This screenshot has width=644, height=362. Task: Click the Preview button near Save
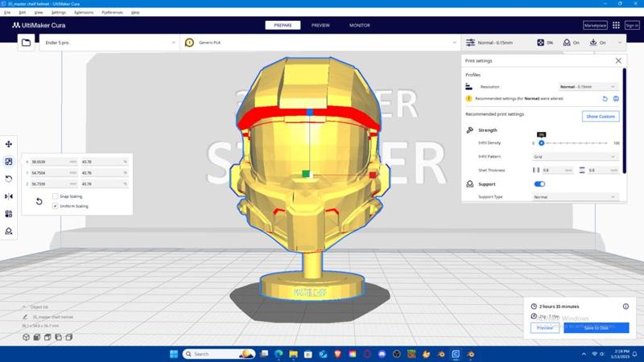pyautogui.click(x=545, y=327)
